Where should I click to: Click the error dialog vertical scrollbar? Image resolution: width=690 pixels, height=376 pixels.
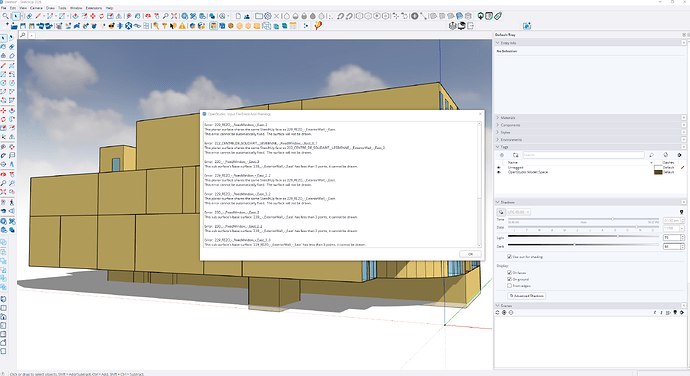[480, 185]
